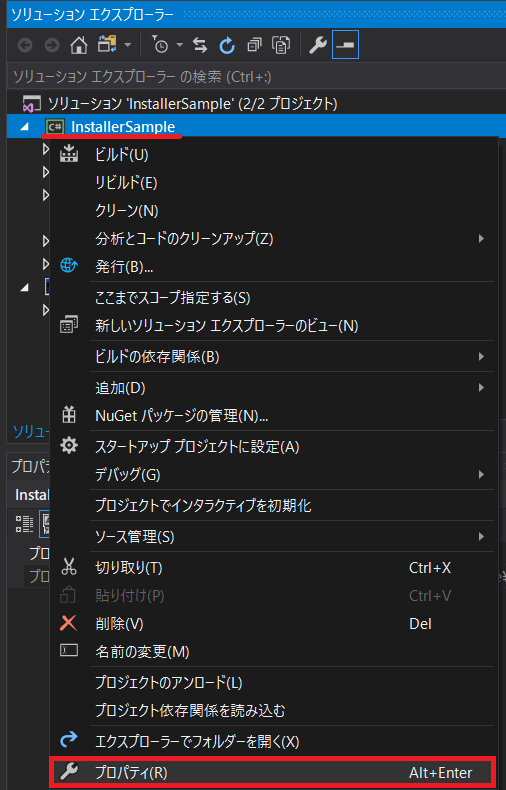Choose クリーン(N) from the context menu
Screen dimensions: 506x790
[274, 210]
